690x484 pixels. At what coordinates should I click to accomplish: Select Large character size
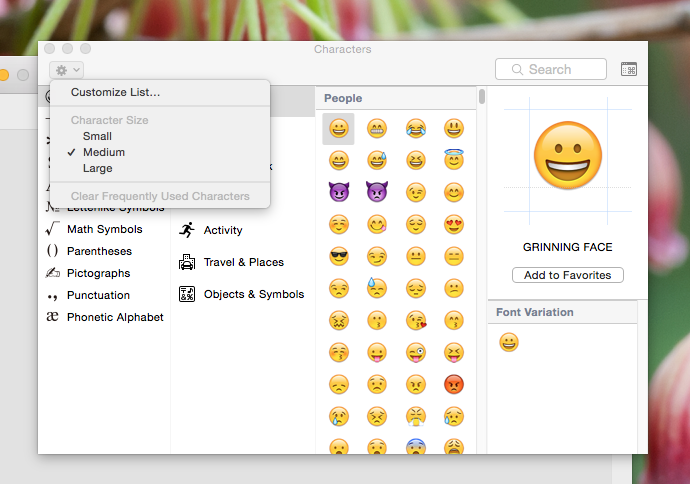coord(160,169)
